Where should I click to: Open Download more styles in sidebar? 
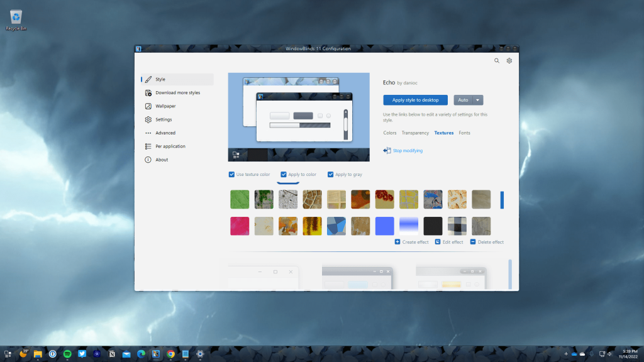pyautogui.click(x=177, y=93)
